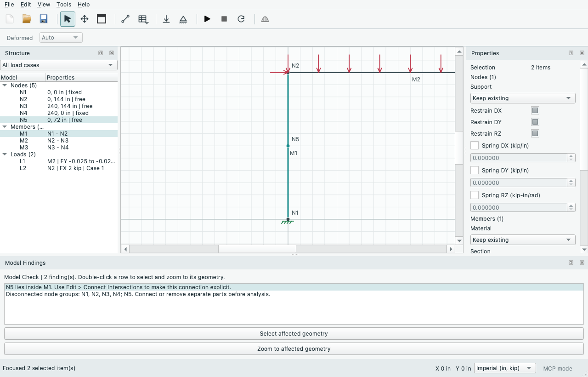Collapse the Nodes (5) tree group
This screenshot has width=588, height=377.
pyautogui.click(x=5, y=86)
